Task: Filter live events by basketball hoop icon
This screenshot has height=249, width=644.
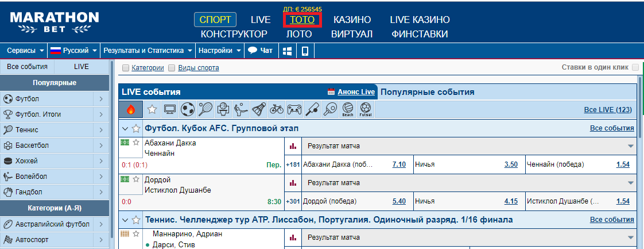Action: 223,109
